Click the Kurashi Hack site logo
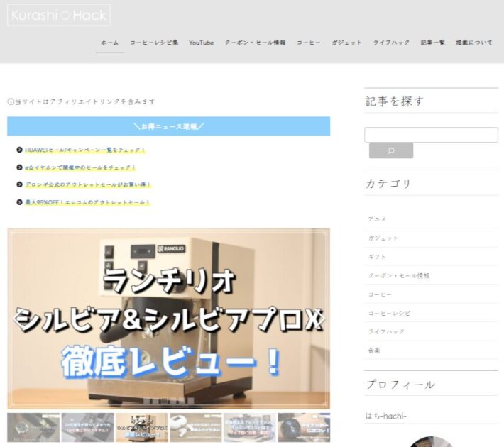 59,15
